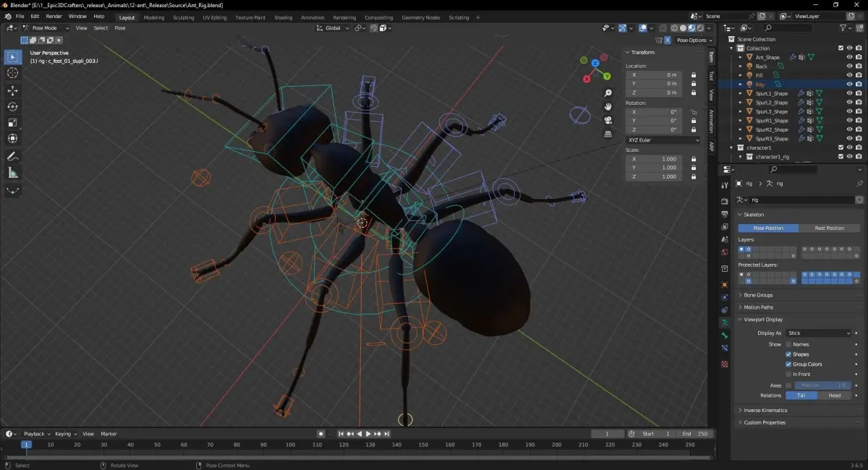Open the Display As Stick dropdown
The height and width of the screenshot is (470, 868).
(x=819, y=333)
